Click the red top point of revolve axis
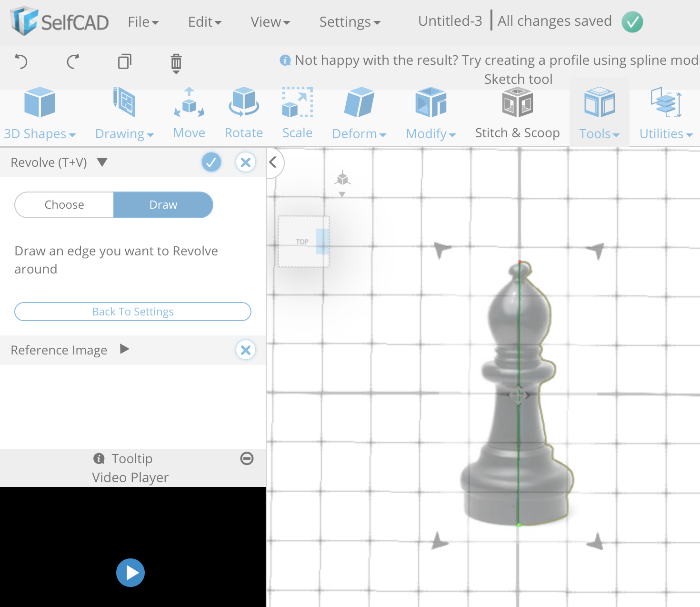 coord(520,262)
